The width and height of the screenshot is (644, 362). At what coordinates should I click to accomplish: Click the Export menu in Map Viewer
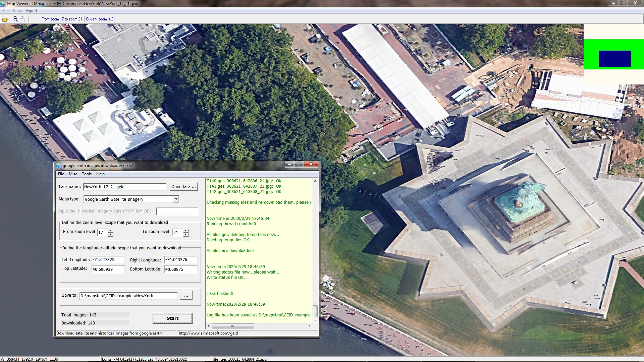point(31,11)
